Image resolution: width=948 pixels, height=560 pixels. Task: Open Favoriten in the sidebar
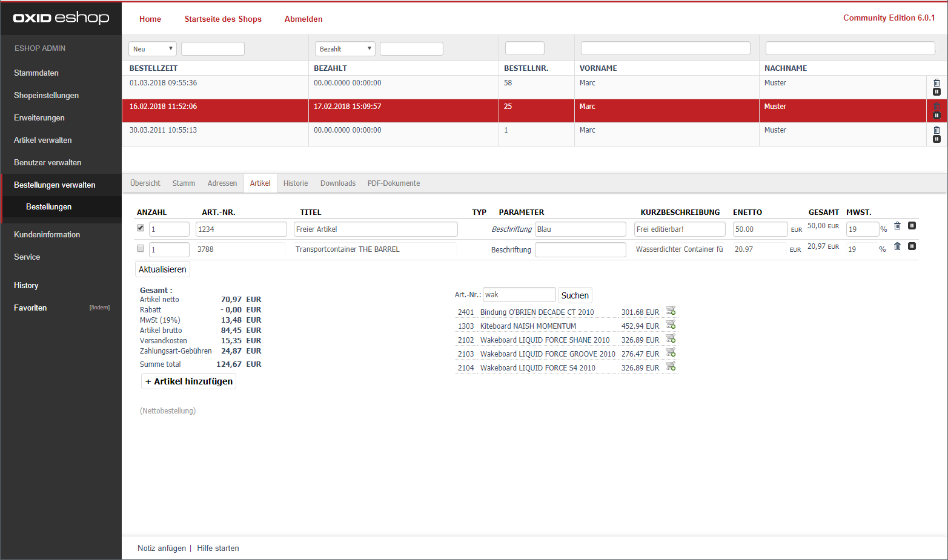point(30,308)
